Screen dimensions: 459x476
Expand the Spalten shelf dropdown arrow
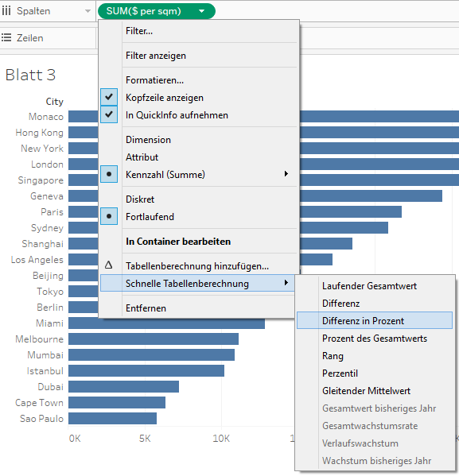coord(88,11)
